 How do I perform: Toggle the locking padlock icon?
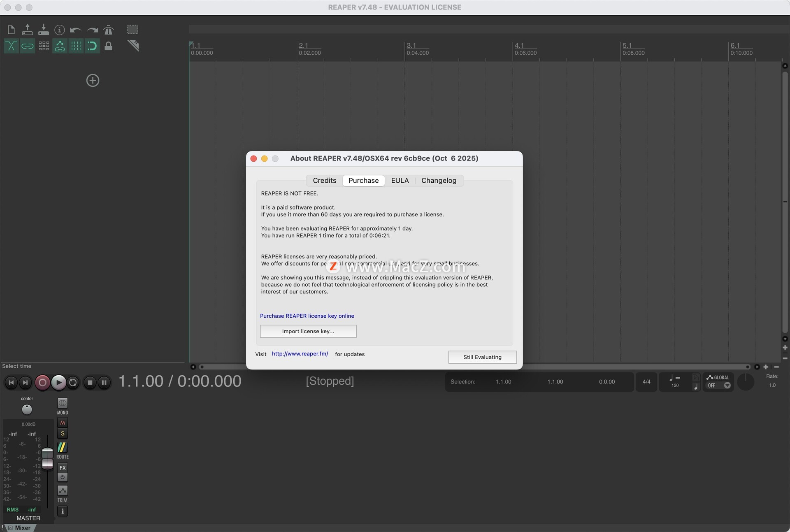pos(108,46)
